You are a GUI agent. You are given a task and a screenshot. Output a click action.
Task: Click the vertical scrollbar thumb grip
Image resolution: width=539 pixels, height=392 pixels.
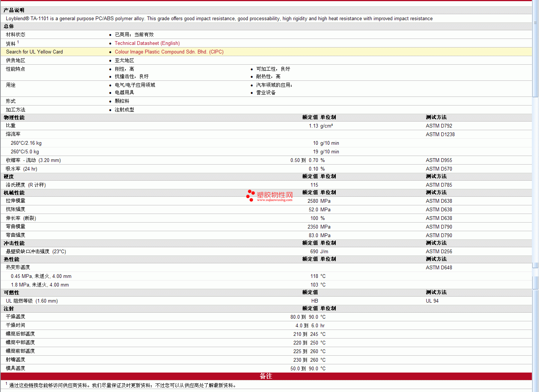[x=535, y=22]
